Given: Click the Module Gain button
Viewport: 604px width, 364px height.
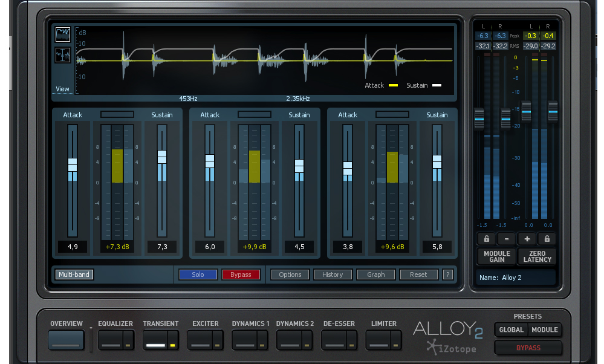Looking at the screenshot, I should [x=496, y=256].
